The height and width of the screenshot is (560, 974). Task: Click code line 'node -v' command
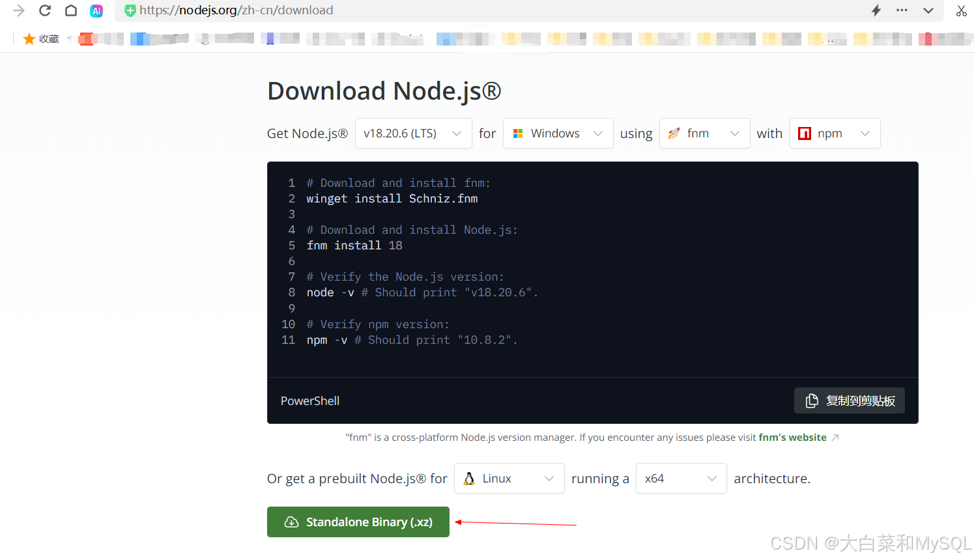(x=330, y=292)
